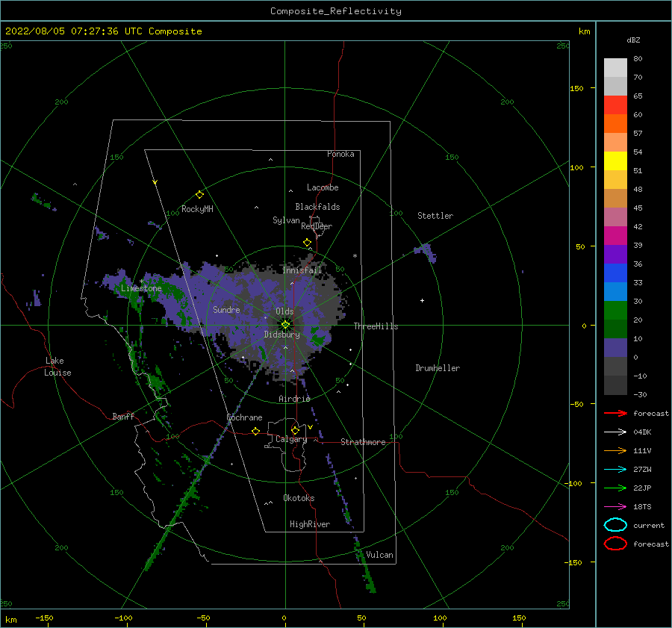Click the Vulcan town label
The height and width of the screenshot is (628, 672).
click(x=380, y=555)
